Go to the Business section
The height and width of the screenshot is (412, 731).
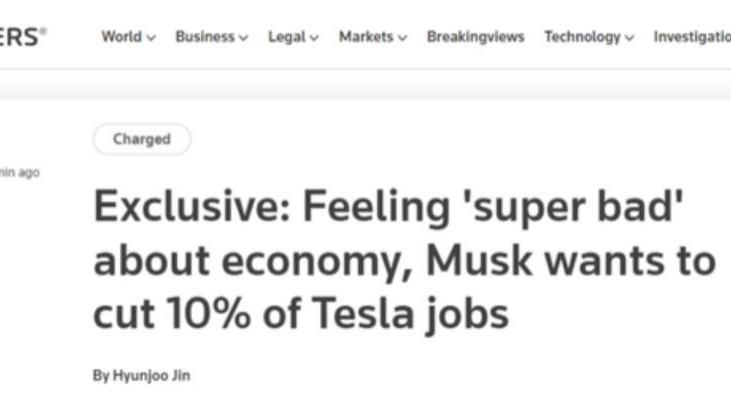click(x=205, y=37)
